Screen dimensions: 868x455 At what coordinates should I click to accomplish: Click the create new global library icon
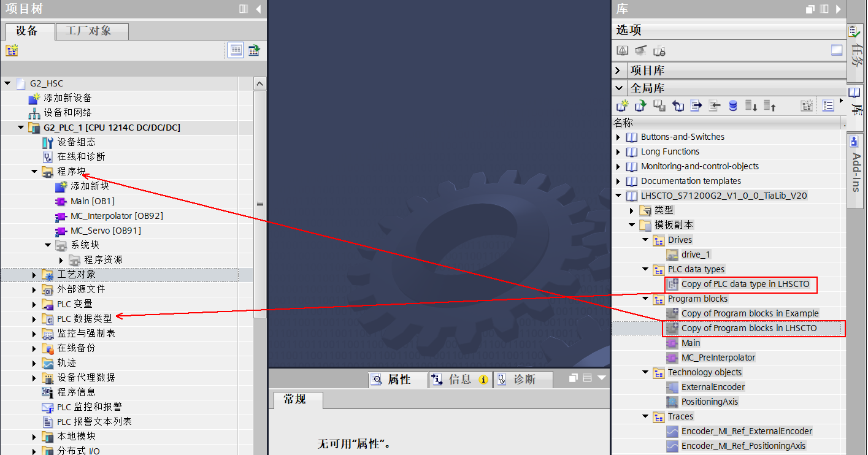tap(622, 105)
